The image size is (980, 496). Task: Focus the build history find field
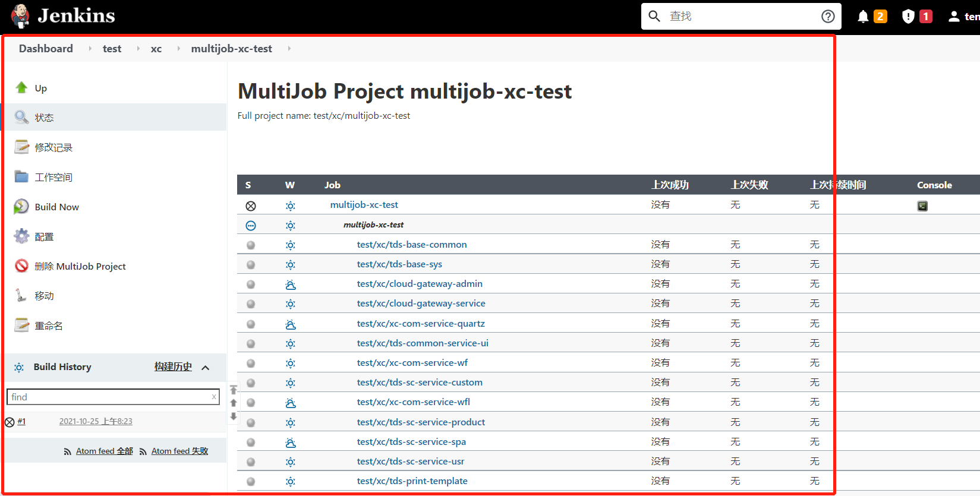[x=113, y=397]
